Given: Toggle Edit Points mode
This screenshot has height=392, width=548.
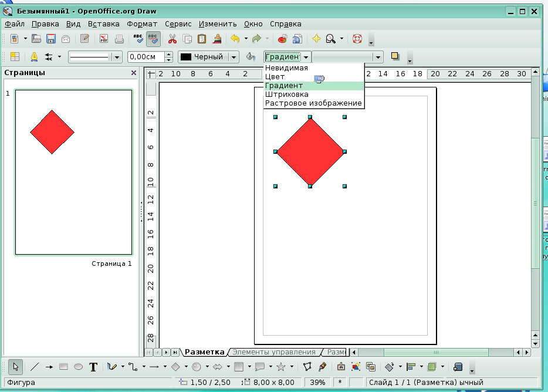Looking at the screenshot, I should [307, 367].
